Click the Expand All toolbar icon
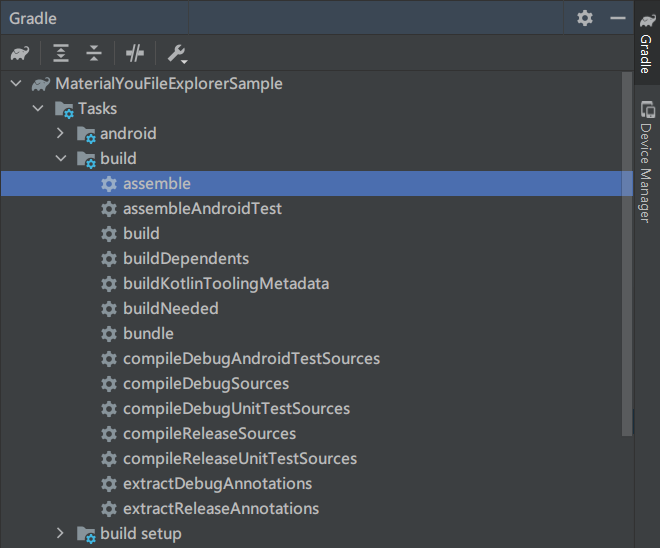 pos(62,54)
